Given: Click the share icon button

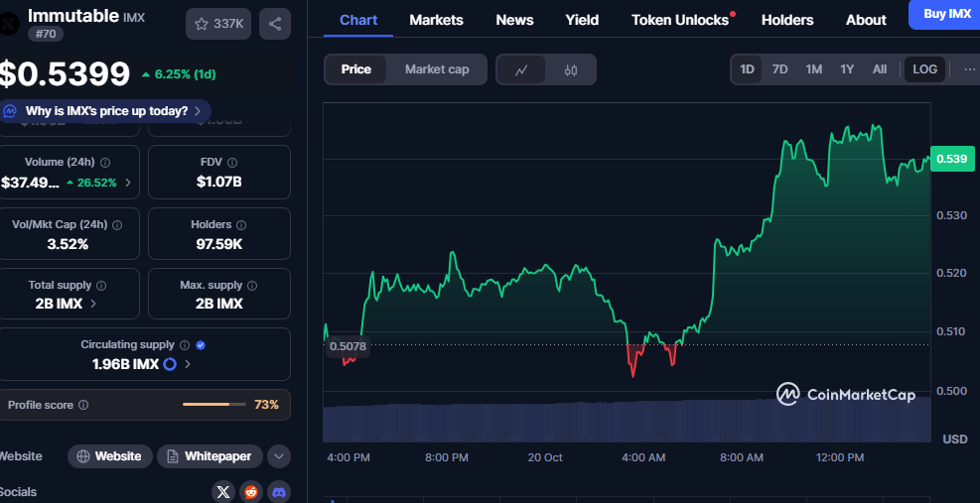Looking at the screenshot, I should click(x=274, y=24).
